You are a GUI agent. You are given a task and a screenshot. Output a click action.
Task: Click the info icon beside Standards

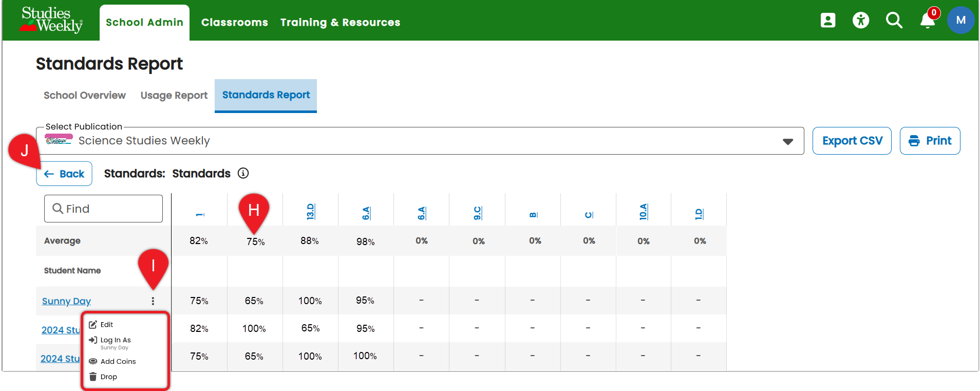coord(243,173)
